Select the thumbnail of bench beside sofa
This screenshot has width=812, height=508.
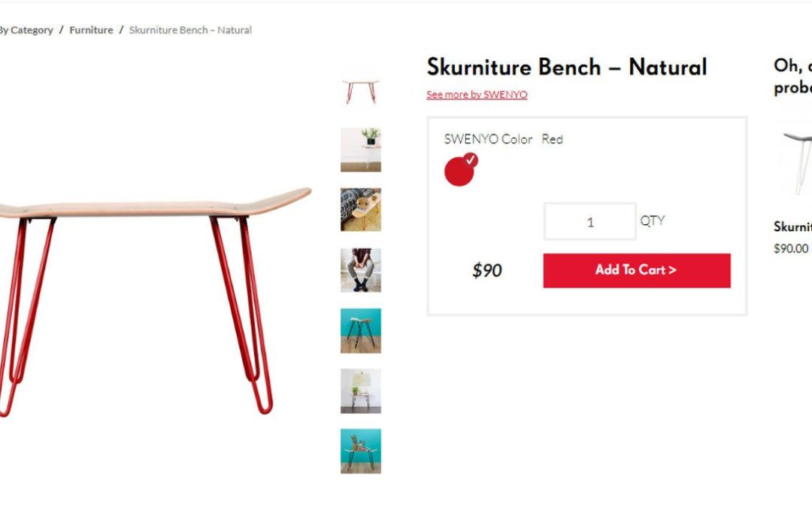(360, 209)
